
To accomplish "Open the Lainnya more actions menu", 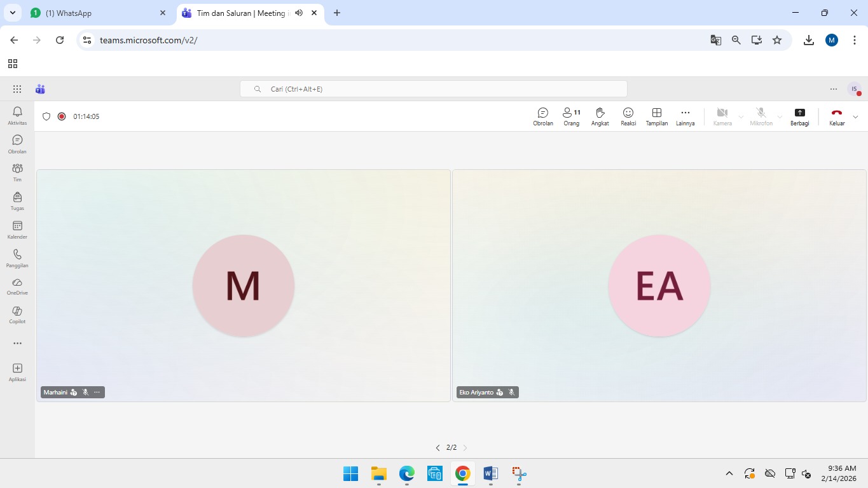I will (x=685, y=116).
